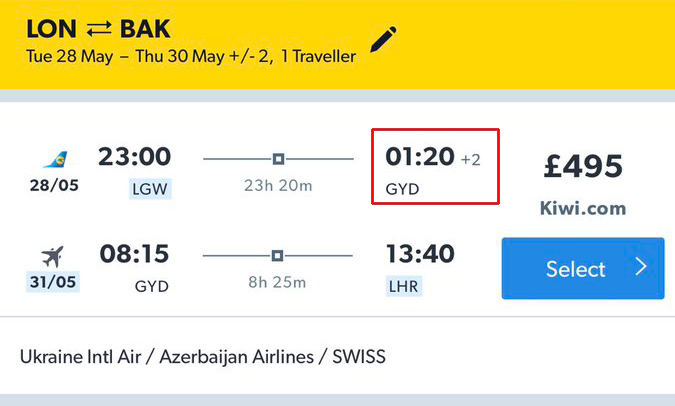Click the LON BAK route title

98,29
